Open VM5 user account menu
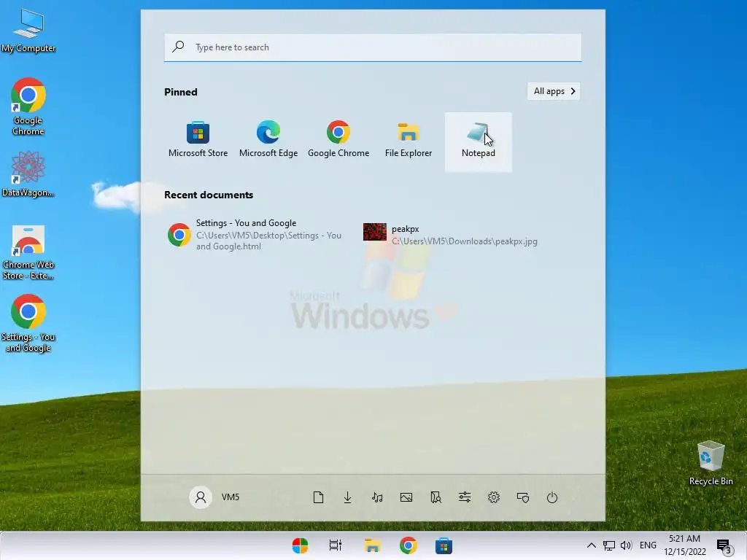 coord(215,497)
